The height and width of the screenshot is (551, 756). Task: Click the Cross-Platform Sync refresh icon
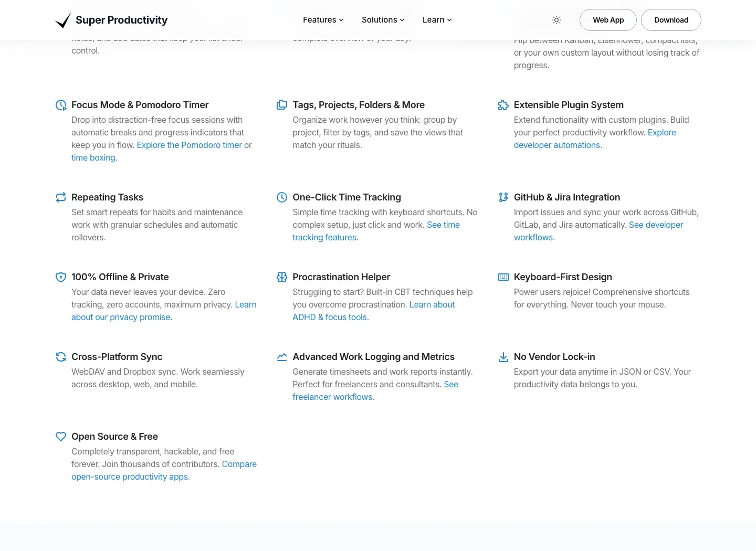(61, 357)
